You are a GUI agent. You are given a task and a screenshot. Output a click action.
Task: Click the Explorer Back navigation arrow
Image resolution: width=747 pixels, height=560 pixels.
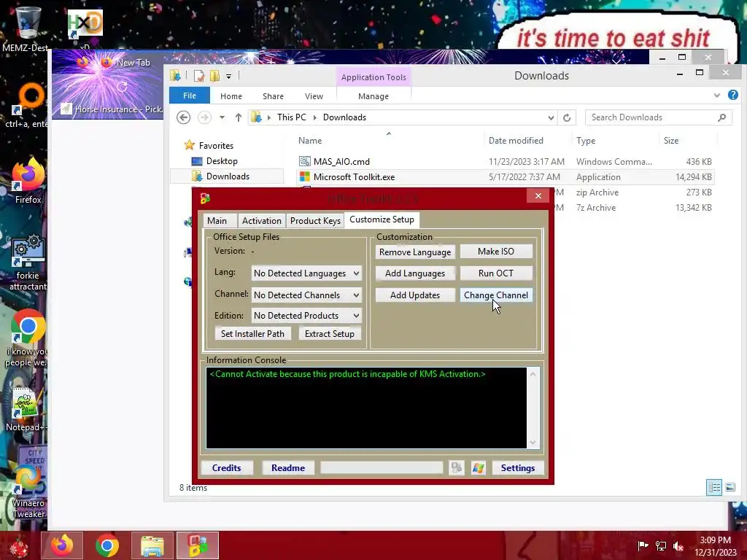183,117
